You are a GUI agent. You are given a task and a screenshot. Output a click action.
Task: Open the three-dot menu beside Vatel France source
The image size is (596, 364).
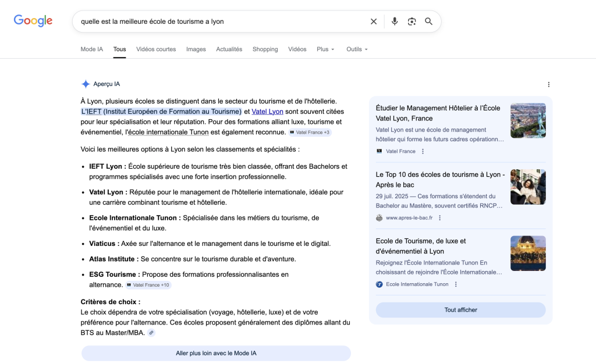pyautogui.click(x=423, y=151)
